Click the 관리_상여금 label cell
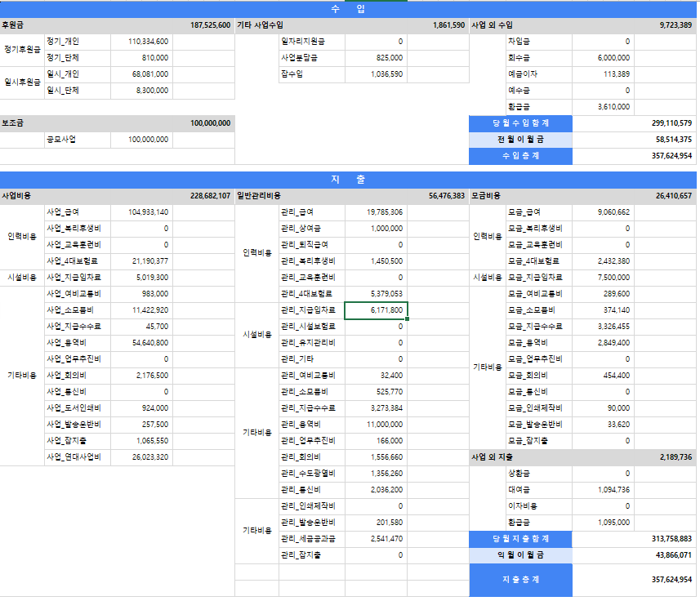700x601 pixels. click(311, 229)
